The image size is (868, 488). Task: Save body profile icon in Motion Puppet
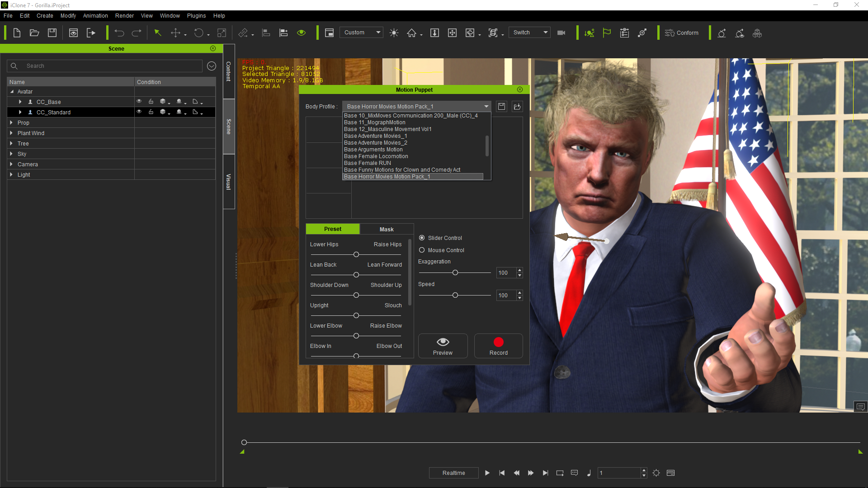tap(501, 107)
